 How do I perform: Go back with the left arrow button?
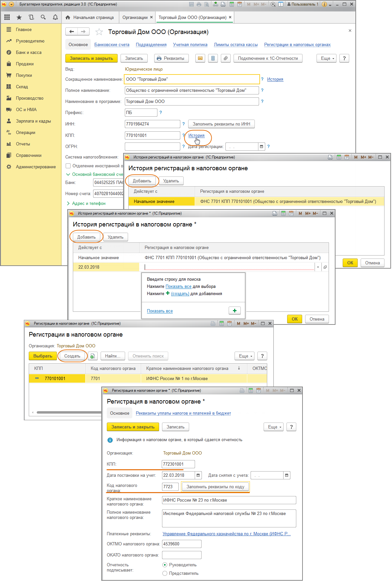tap(72, 31)
